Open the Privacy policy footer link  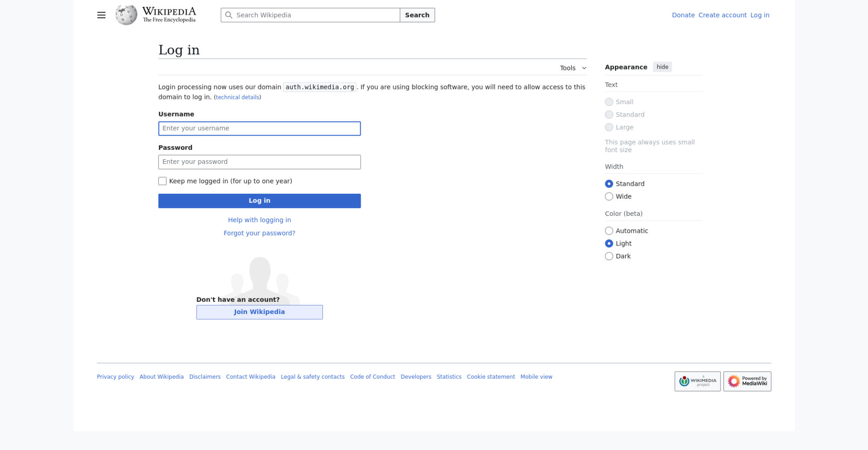115,377
